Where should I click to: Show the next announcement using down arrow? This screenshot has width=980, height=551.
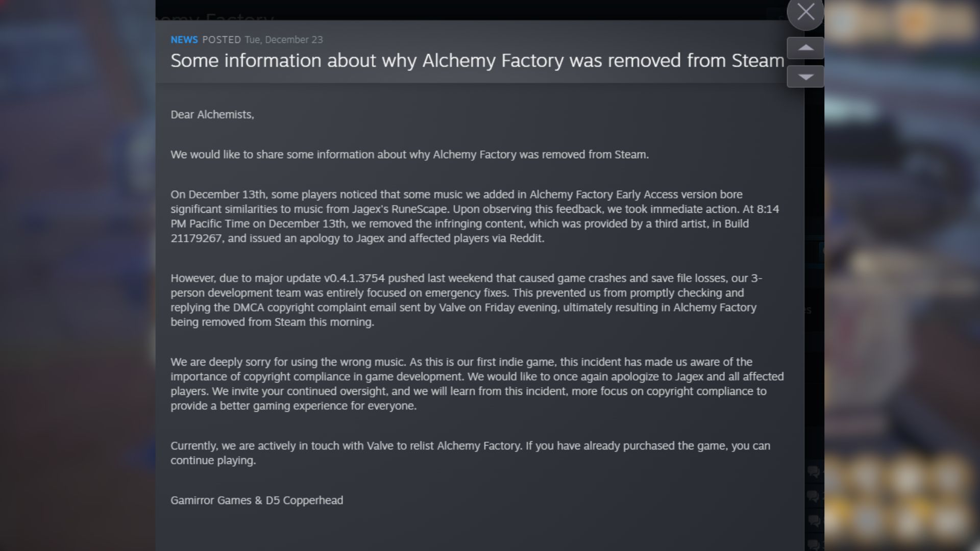point(805,76)
